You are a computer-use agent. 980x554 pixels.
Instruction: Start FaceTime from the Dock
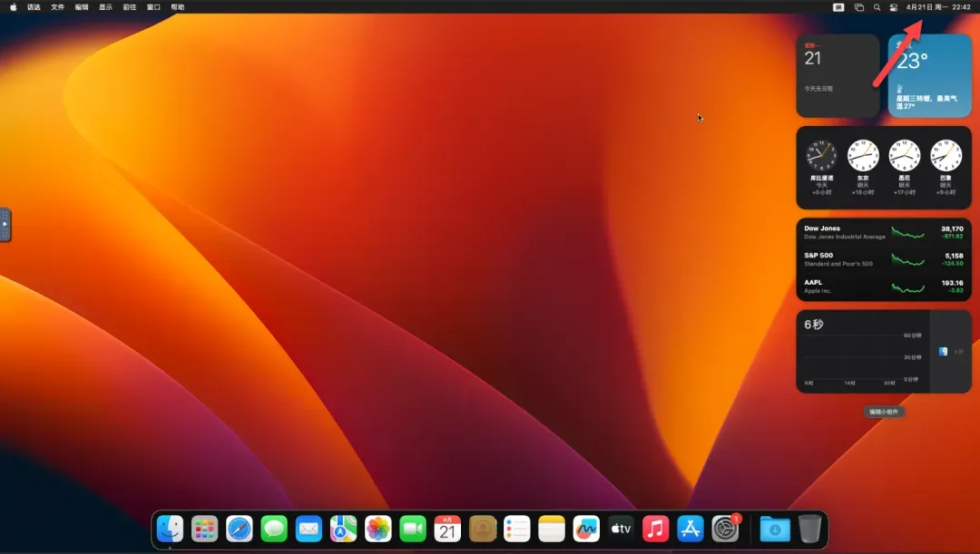coord(413,529)
